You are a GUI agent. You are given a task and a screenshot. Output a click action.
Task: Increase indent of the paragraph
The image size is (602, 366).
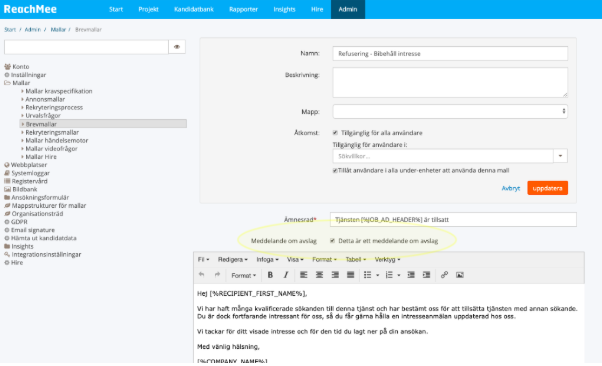click(x=426, y=275)
